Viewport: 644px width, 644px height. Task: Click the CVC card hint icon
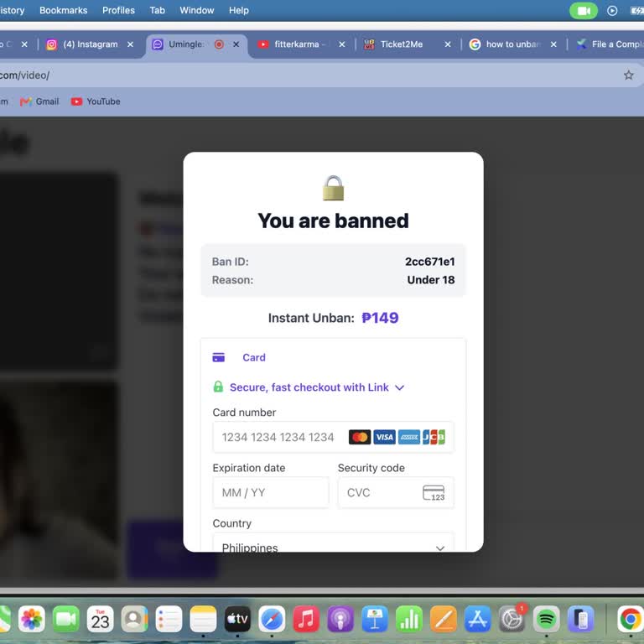tap(434, 492)
